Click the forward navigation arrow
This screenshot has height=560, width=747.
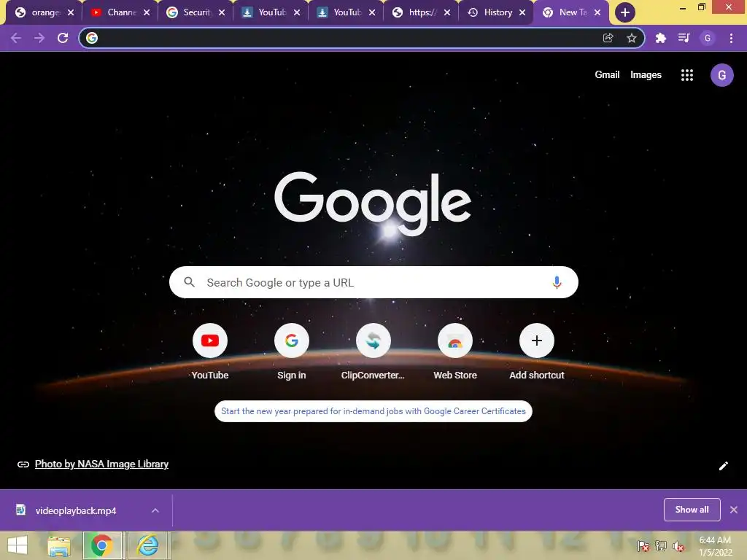[39, 38]
